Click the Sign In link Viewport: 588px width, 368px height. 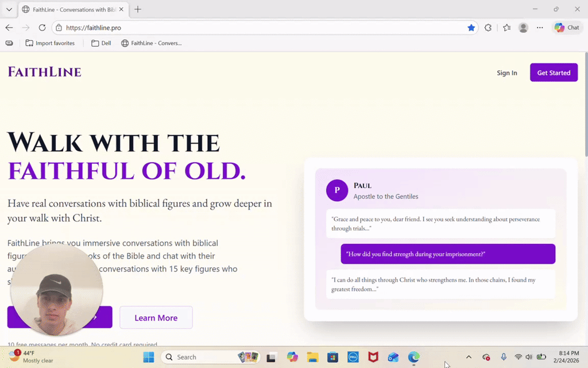506,73
